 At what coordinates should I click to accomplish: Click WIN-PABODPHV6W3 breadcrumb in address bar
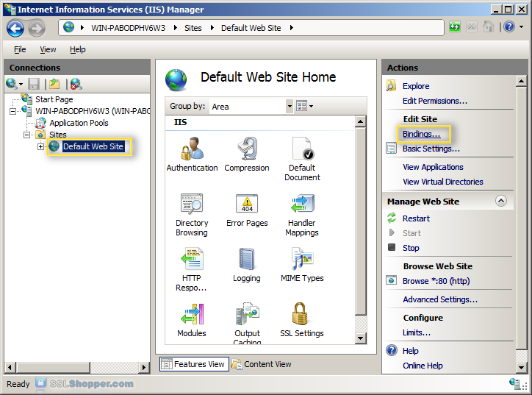(129, 28)
